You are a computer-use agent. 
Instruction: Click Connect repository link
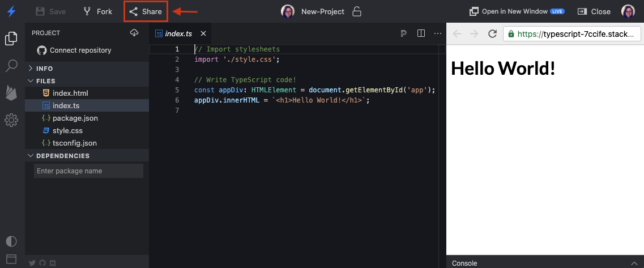pos(80,50)
